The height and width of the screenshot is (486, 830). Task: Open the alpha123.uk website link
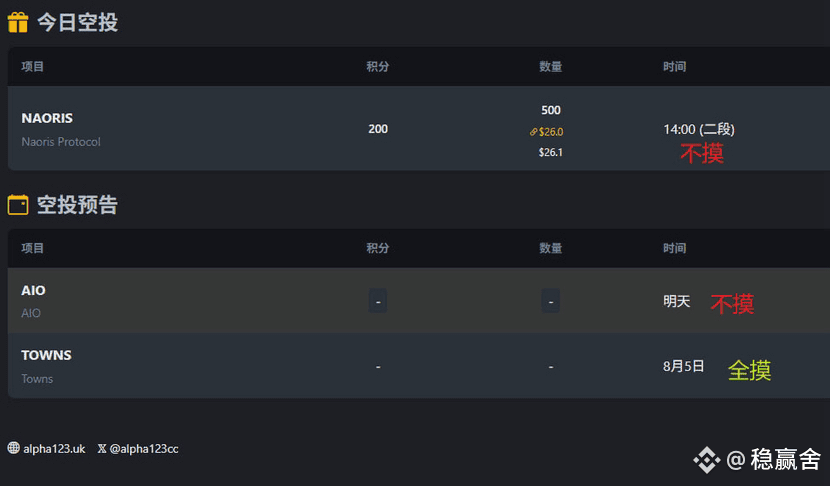54,448
